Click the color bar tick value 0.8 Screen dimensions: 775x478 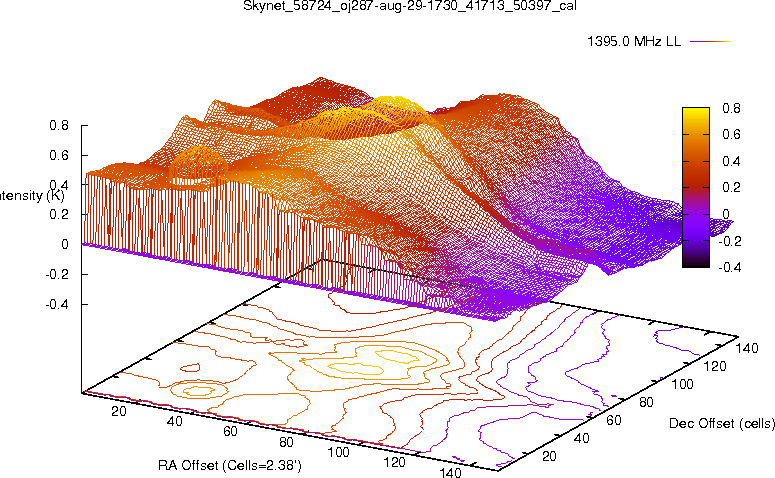tap(731, 108)
